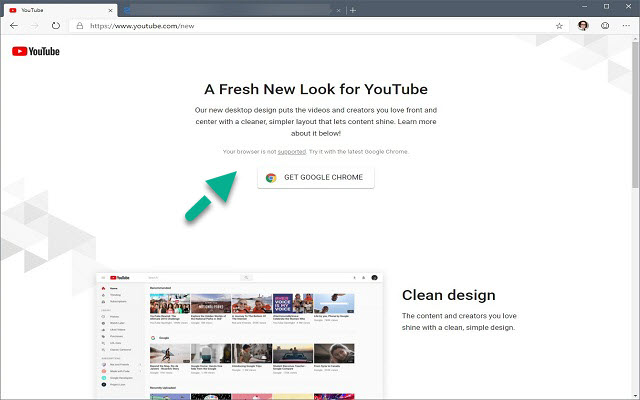Click the GET GOOGLE CHROME button
Viewport: 640px width, 400px height.
coord(316,177)
